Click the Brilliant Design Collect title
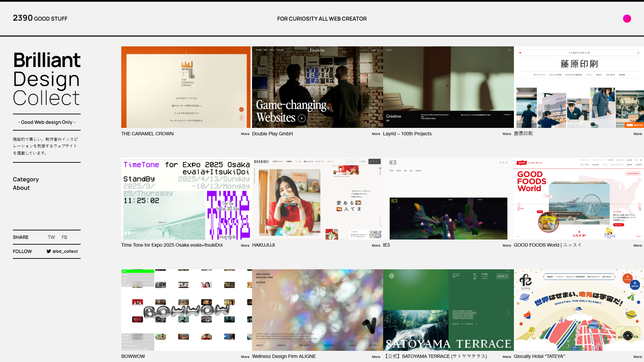 [47, 79]
